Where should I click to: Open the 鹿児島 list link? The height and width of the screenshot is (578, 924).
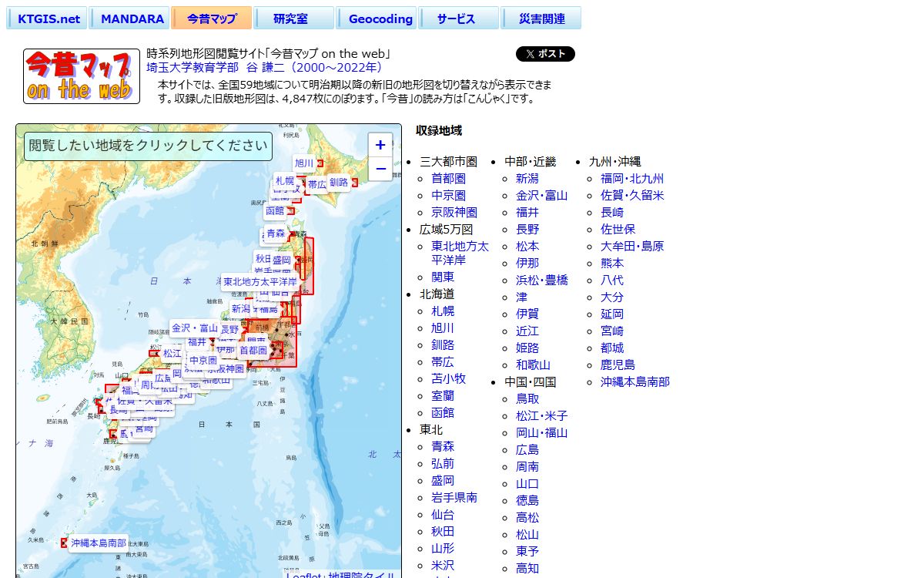[618, 365]
